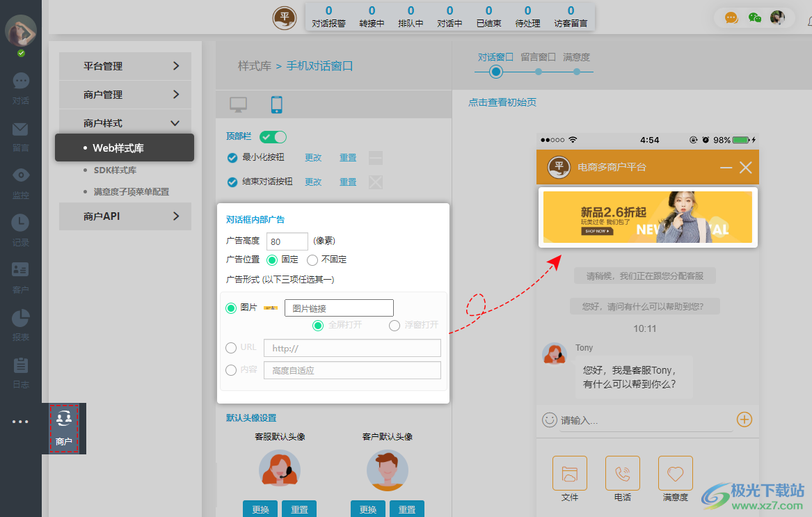812x517 pixels.
Task: Select the 不固定 ad position radio
Action: click(x=312, y=259)
